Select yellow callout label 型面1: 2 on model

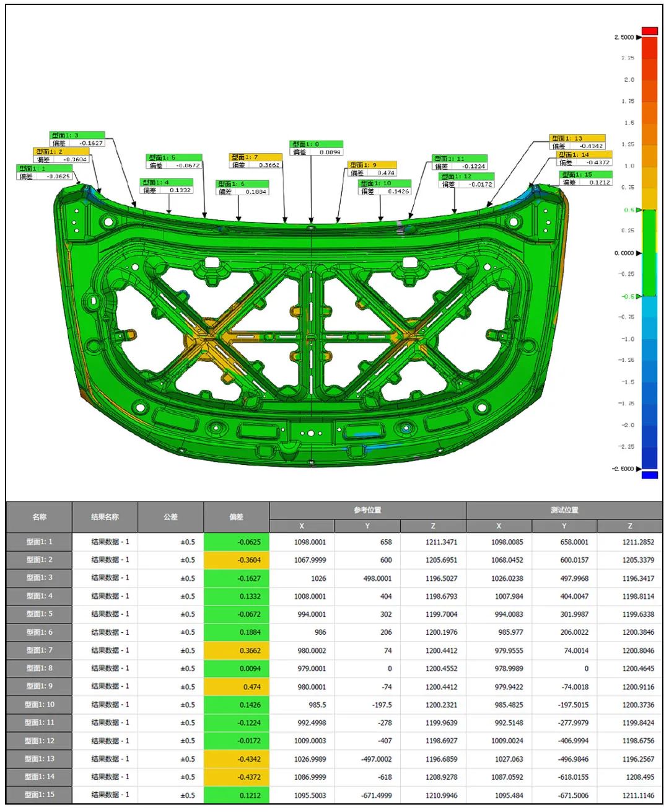[62, 151]
